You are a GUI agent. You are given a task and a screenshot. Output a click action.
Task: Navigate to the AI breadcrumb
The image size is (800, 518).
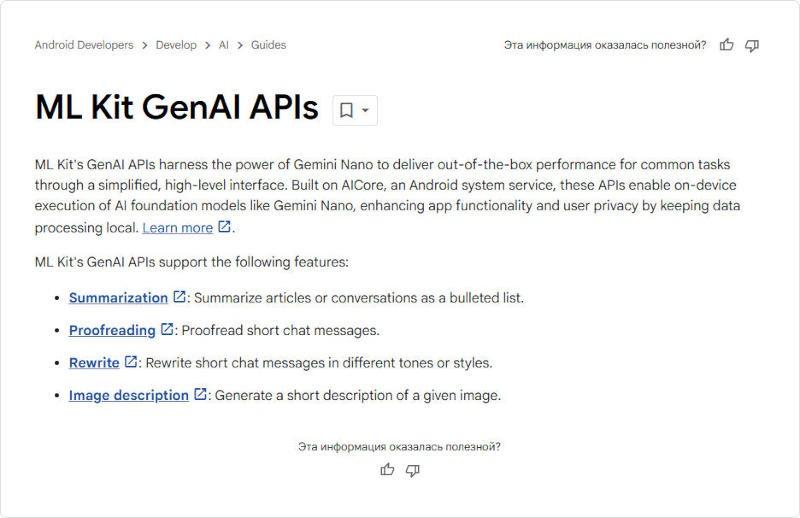224,45
